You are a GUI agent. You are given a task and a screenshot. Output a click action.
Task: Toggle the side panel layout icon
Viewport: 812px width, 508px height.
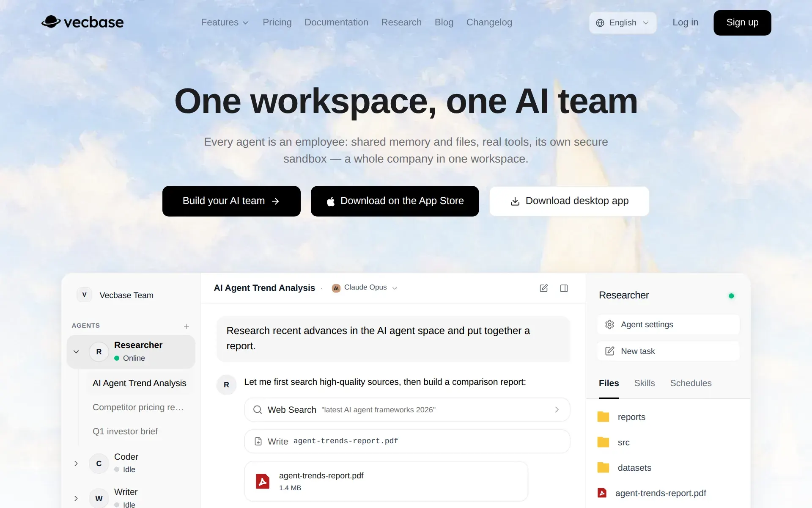click(x=564, y=288)
